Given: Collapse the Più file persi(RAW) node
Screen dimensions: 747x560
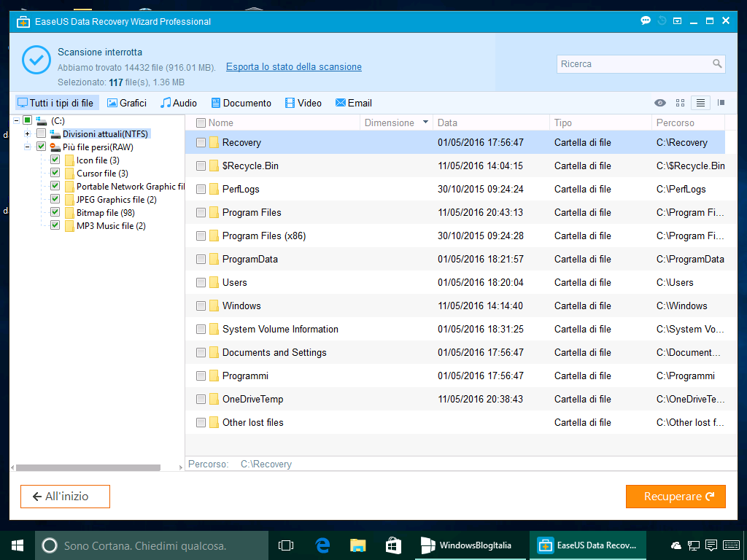Looking at the screenshot, I should pos(27,147).
